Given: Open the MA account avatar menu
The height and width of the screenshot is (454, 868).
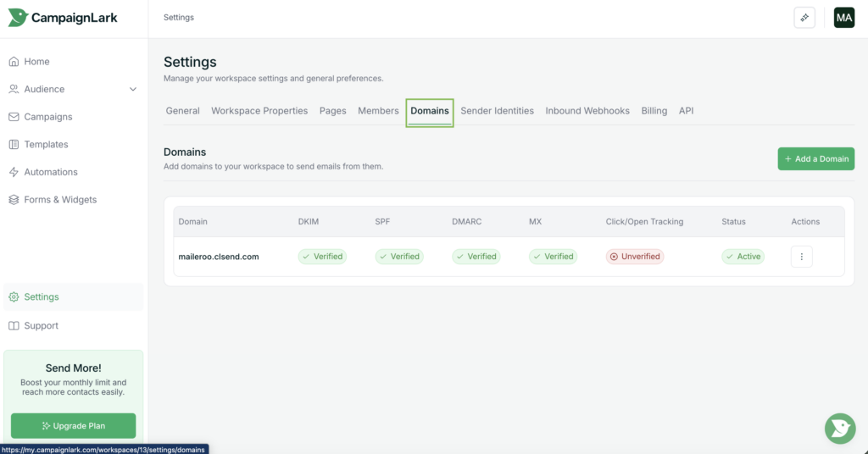Looking at the screenshot, I should point(843,18).
